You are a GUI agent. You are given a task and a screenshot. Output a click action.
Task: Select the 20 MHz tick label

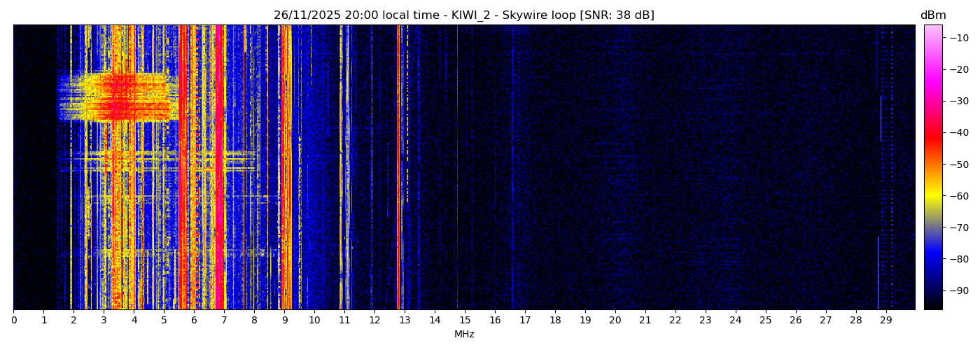click(615, 321)
